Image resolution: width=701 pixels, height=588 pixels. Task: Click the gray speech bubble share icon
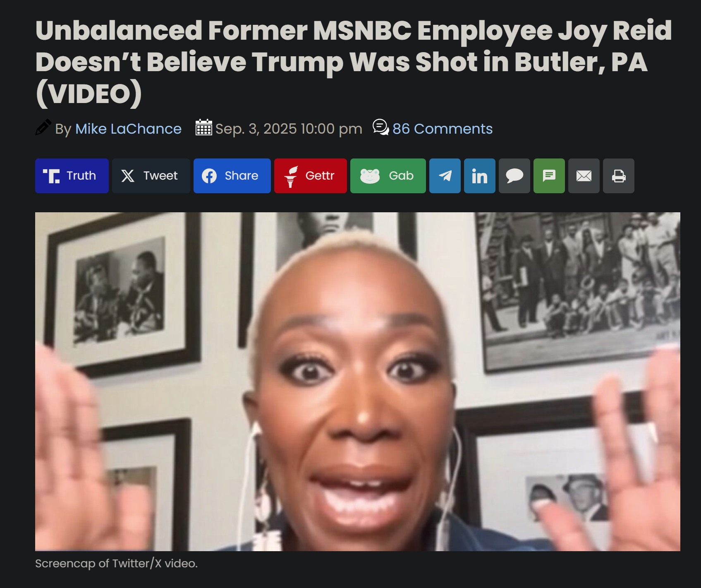pos(514,176)
